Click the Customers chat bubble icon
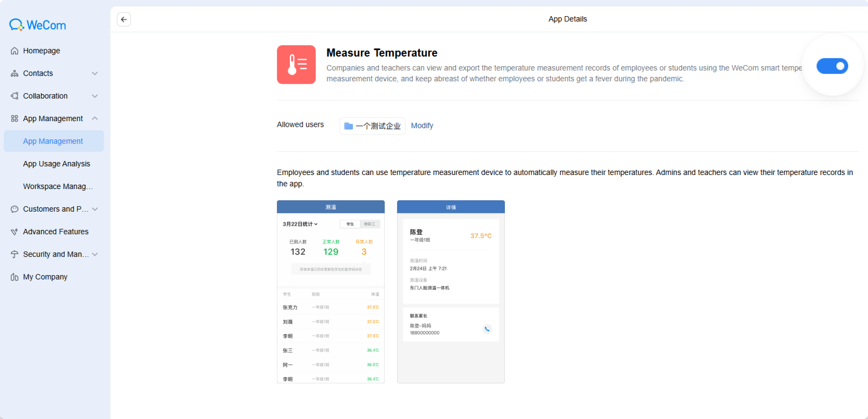This screenshot has height=419, width=868. pyautogui.click(x=14, y=209)
